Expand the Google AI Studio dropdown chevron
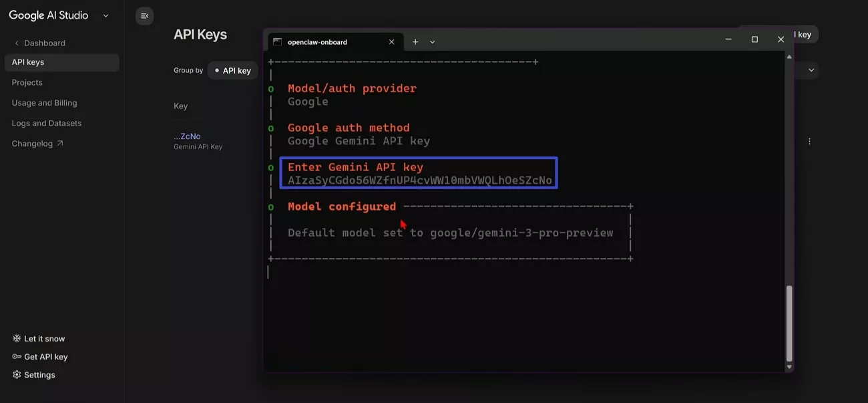868x403 pixels. pyautogui.click(x=105, y=16)
